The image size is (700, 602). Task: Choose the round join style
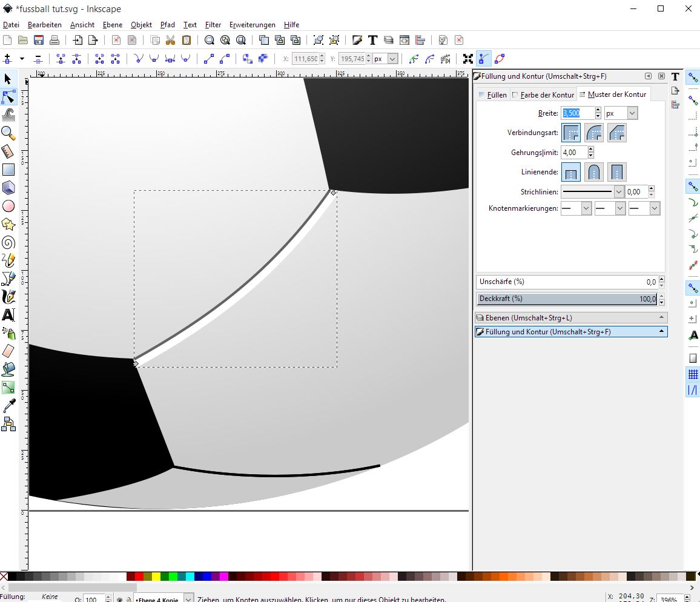pyautogui.click(x=594, y=133)
